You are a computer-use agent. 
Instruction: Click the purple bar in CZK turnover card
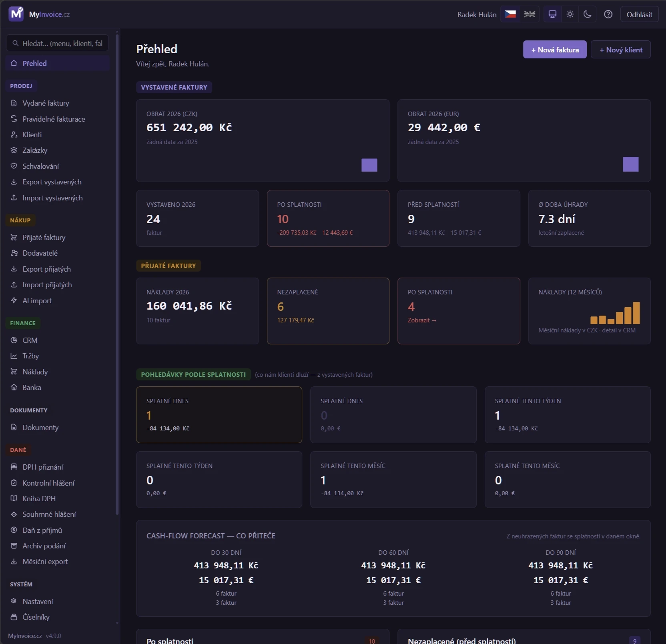pos(369,165)
